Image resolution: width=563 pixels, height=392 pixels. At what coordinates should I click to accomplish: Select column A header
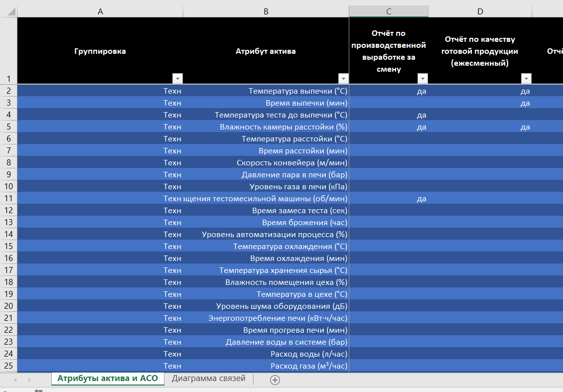coord(100,11)
